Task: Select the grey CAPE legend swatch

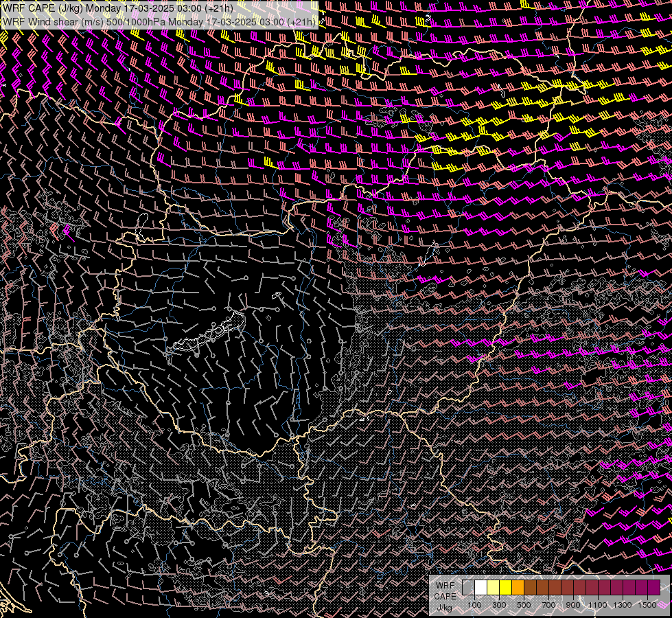Action: pyautogui.click(x=468, y=588)
